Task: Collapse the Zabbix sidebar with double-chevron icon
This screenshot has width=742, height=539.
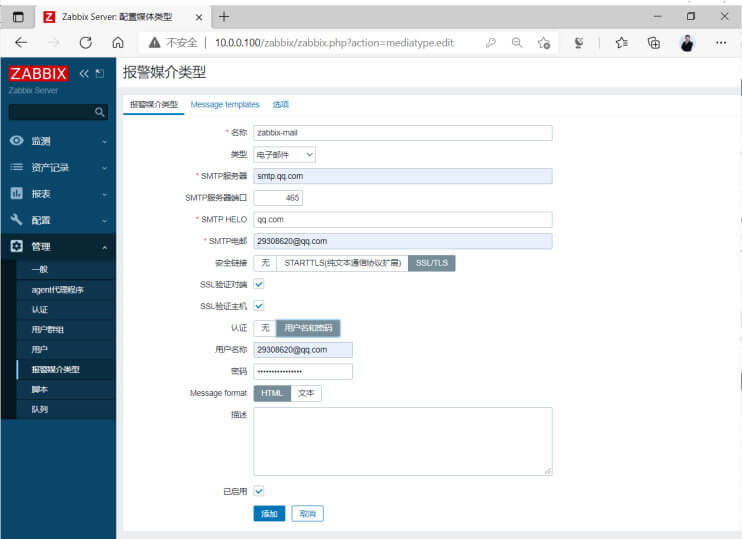Action: tap(84, 73)
